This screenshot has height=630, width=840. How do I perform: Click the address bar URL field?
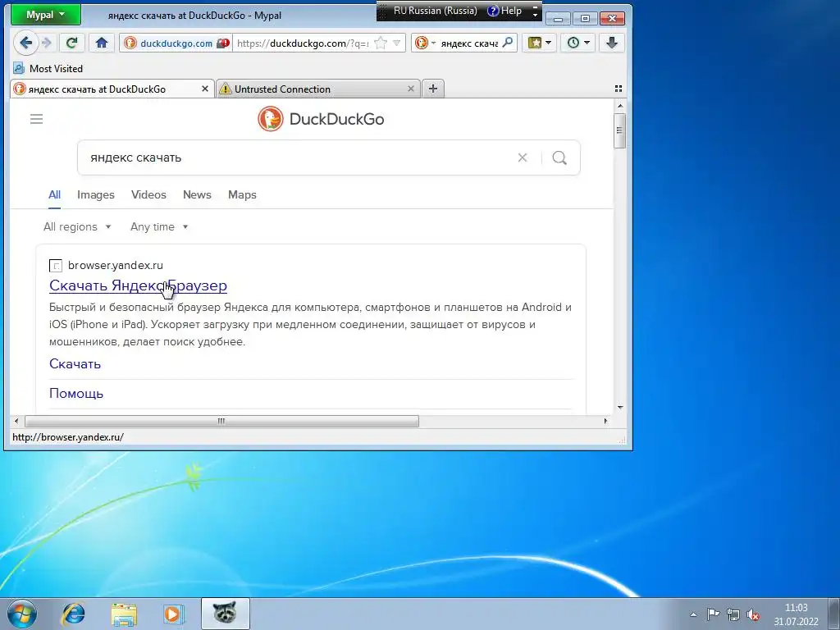[x=303, y=43]
